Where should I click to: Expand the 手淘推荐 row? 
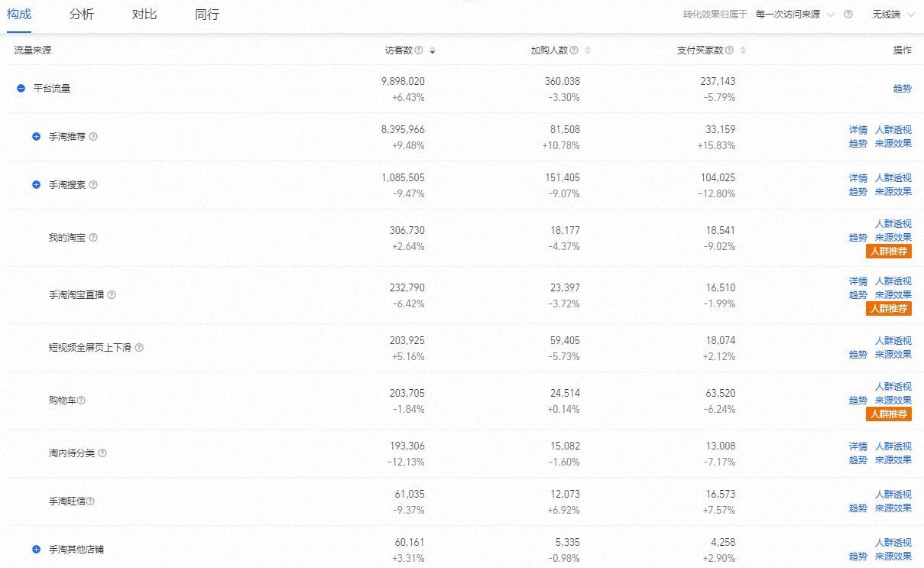(36, 137)
